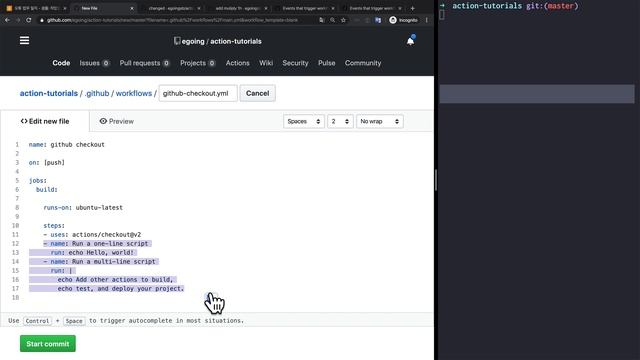Click editor line 'name: github checkout'
The height and width of the screenshot is (360, 640).
coord(67,144)
